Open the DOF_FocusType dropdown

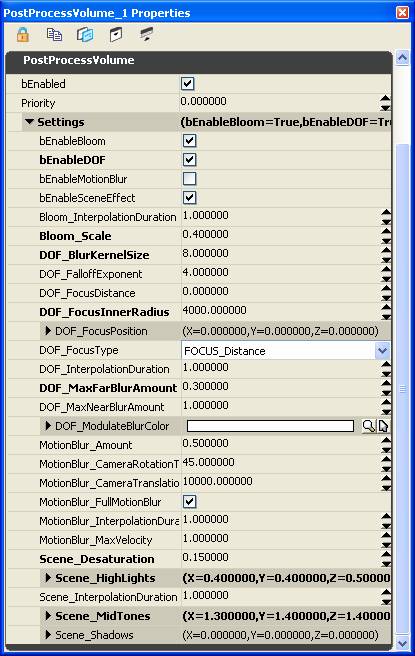[x=382, y=351]
